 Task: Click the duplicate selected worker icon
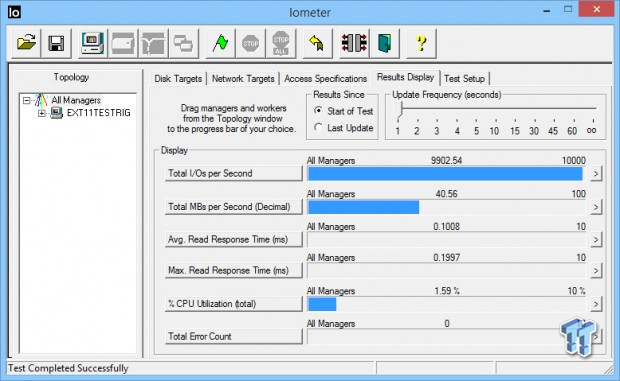[183, 43]
